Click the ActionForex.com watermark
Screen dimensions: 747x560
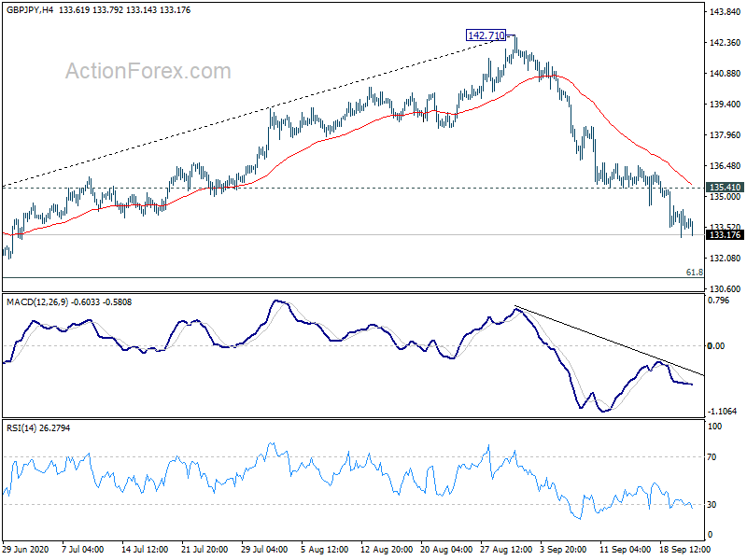click(148, 71)
